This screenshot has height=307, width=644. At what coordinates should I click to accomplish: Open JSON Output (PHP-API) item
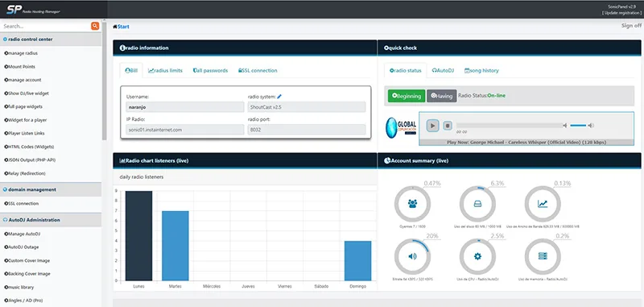(31, 160)
